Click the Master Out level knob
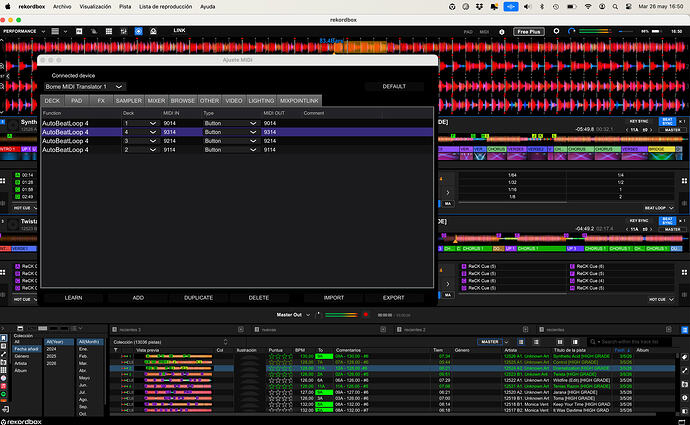Screen dimensions: 690x425 (318, 315)
